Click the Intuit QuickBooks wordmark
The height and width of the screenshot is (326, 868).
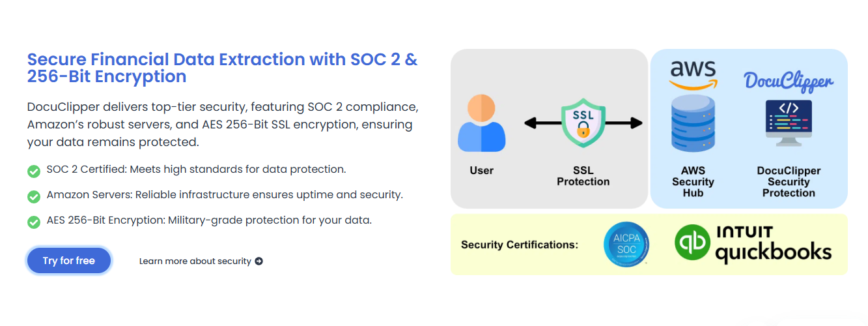click(x=774, y=244)
